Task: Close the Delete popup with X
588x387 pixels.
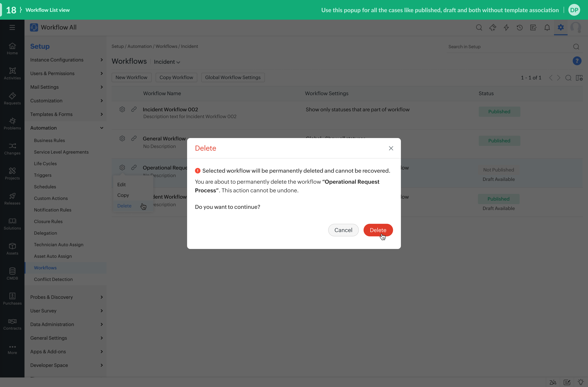Action: (391, 148)
